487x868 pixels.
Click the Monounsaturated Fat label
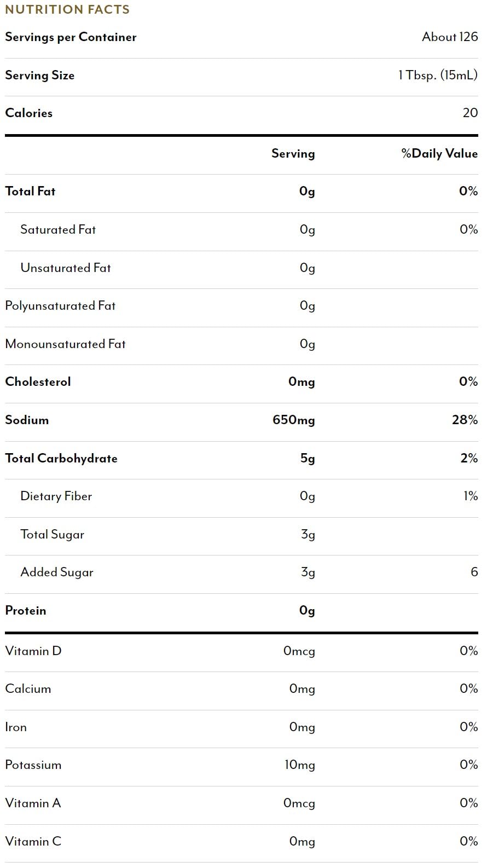pos(65,344)
